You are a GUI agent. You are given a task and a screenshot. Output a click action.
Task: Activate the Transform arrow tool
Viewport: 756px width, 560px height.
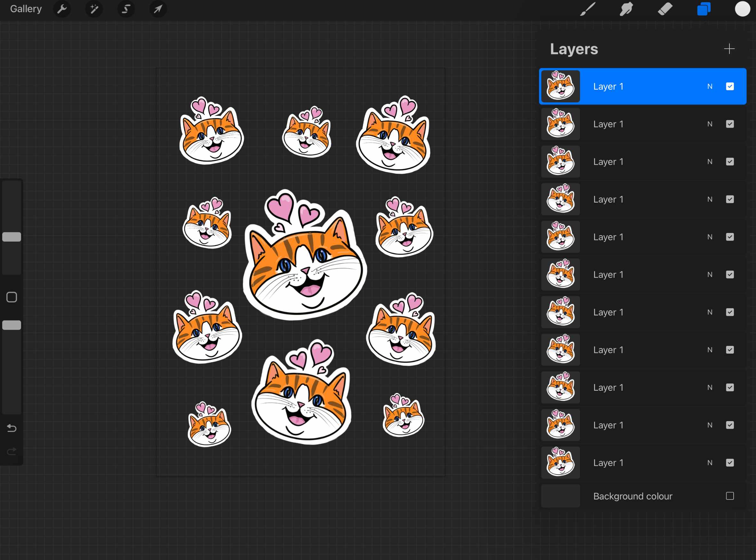(x=158, y=9)
